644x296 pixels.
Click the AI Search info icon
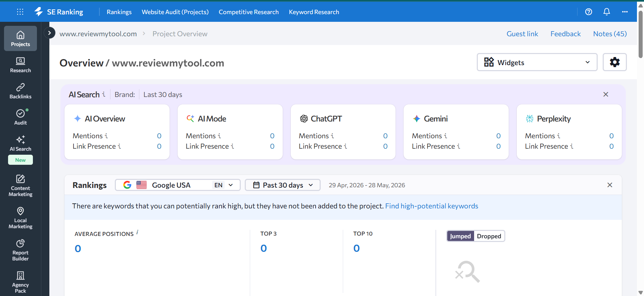(x=104, y=94)
